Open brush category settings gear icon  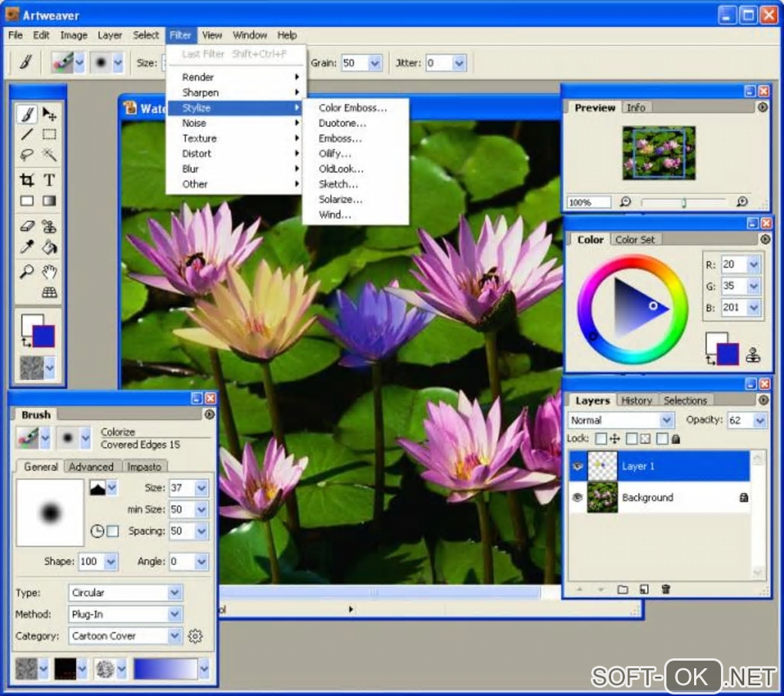tap(195, 636)
